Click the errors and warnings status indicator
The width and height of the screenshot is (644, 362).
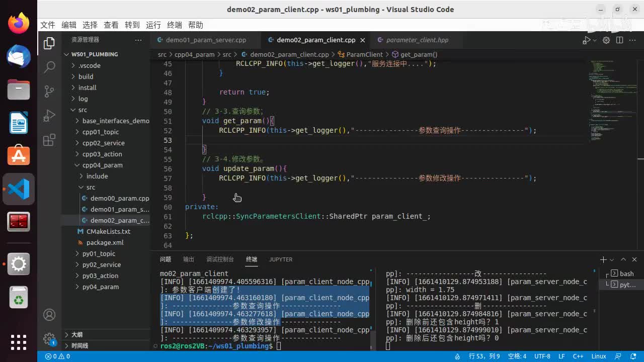tap(57, 356)
